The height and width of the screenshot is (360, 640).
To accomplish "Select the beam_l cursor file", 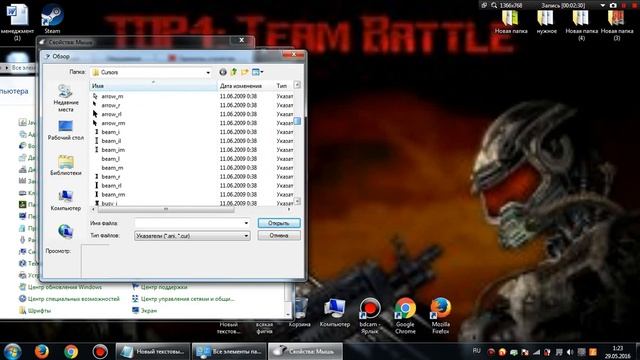I will pos(110,159).
